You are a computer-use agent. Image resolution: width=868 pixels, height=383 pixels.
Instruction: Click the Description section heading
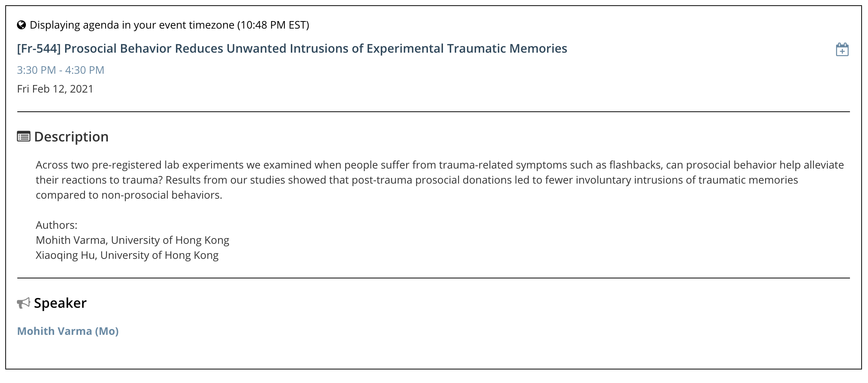(71, 137)
